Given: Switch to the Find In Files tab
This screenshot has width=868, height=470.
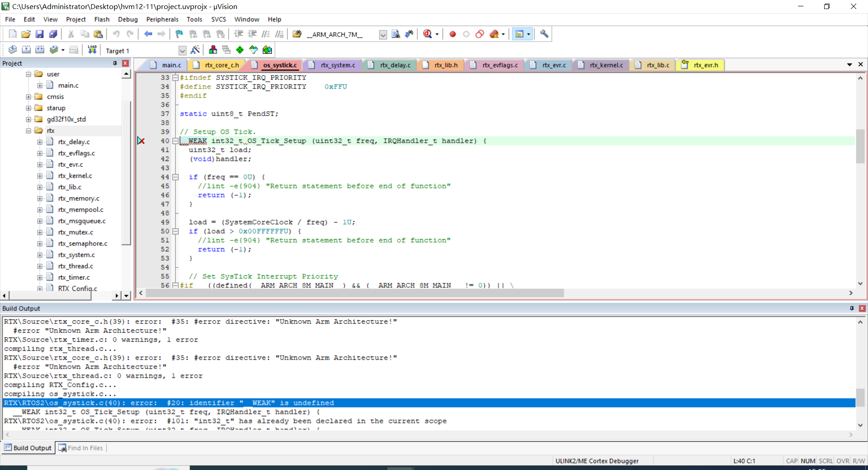Looking at the screenshot, I should (81, 448).
